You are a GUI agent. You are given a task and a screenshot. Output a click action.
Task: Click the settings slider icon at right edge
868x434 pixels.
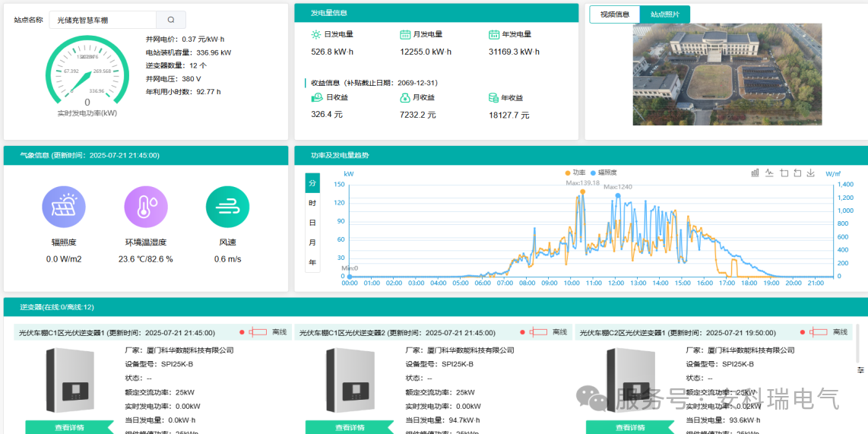860,369
